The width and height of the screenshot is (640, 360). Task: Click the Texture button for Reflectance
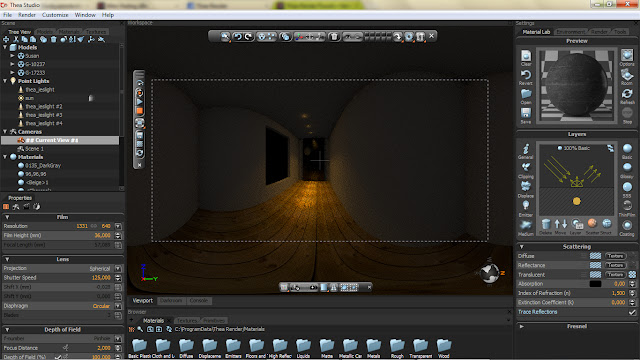coord(615,265)
